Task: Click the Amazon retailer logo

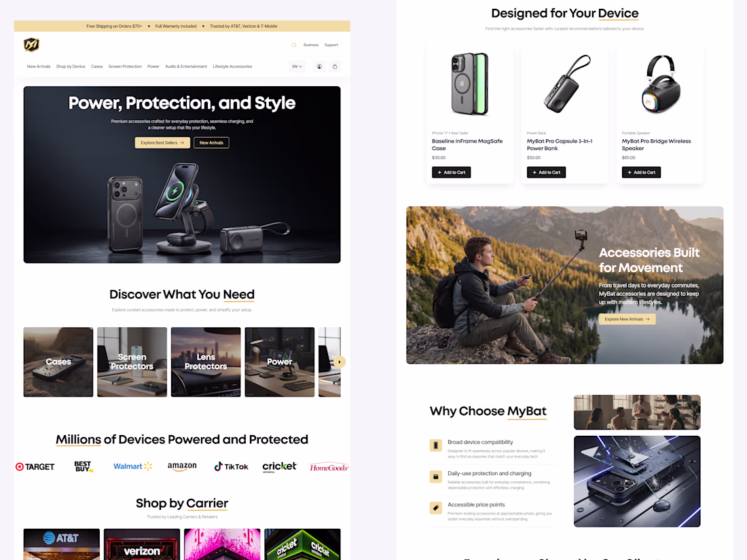Action: coord(182,466)
